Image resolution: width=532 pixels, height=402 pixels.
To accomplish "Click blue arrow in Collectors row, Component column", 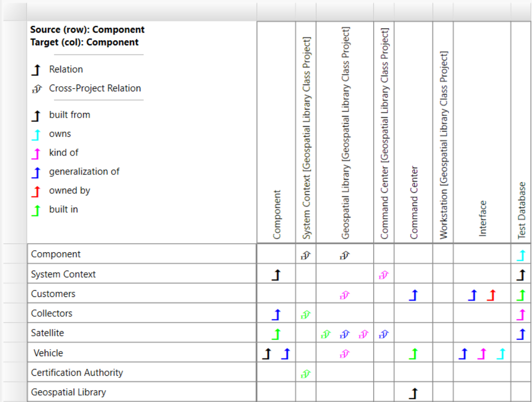I will (x=277, y=314).
